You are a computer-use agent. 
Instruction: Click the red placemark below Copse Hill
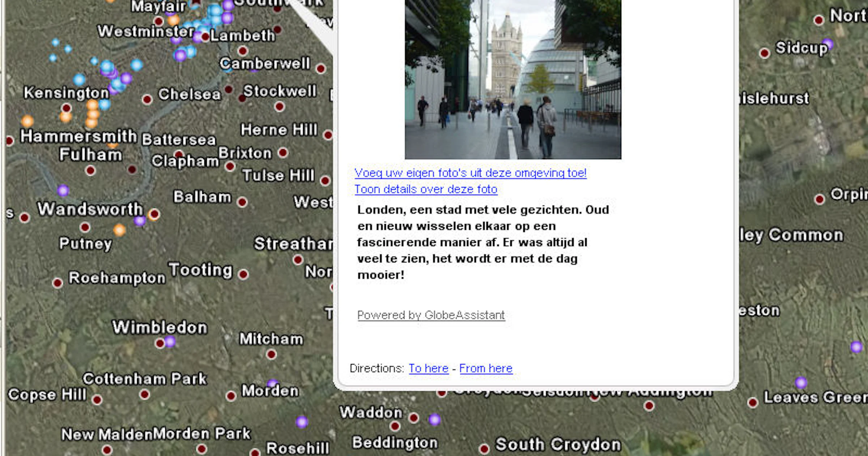coord(97,400)
